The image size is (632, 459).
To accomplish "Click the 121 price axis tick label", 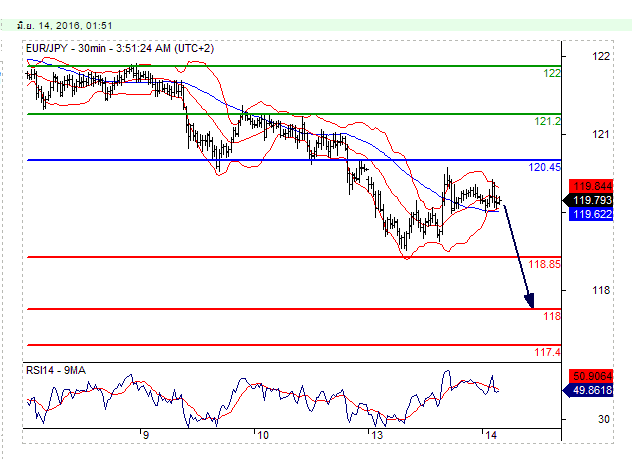I will (x=601, y=134).
